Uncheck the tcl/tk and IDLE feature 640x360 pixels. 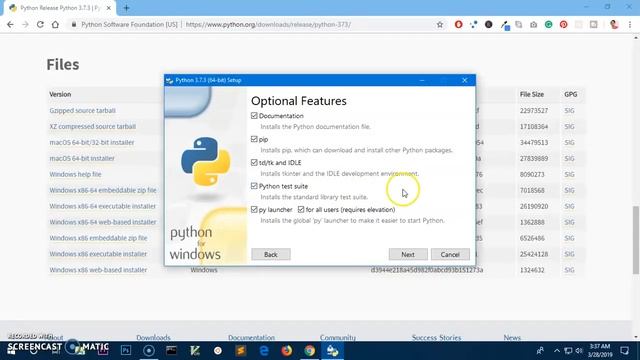click(254, 162)
